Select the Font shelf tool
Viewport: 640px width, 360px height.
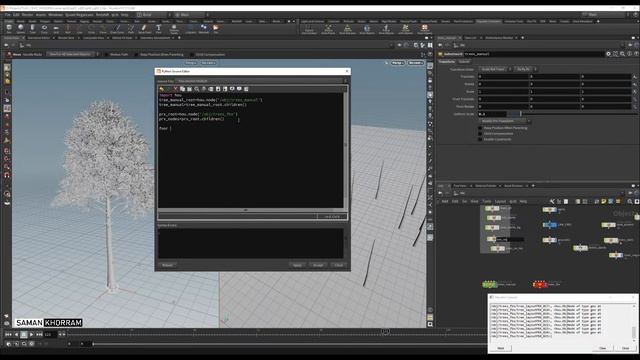tap(159, 29)
